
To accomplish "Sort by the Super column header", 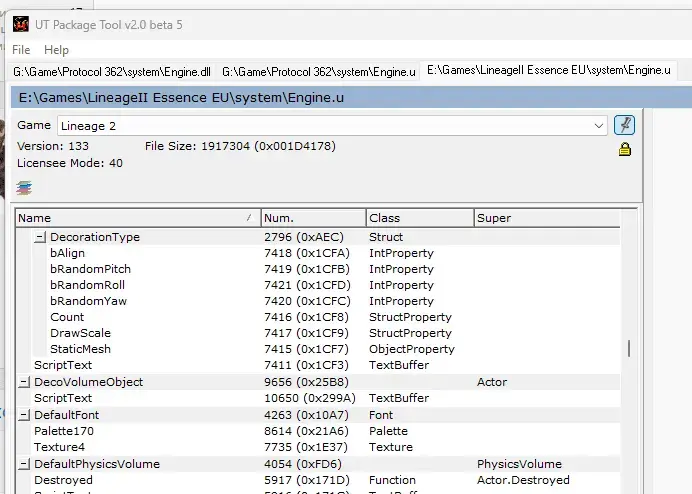I will pos(547,218).
